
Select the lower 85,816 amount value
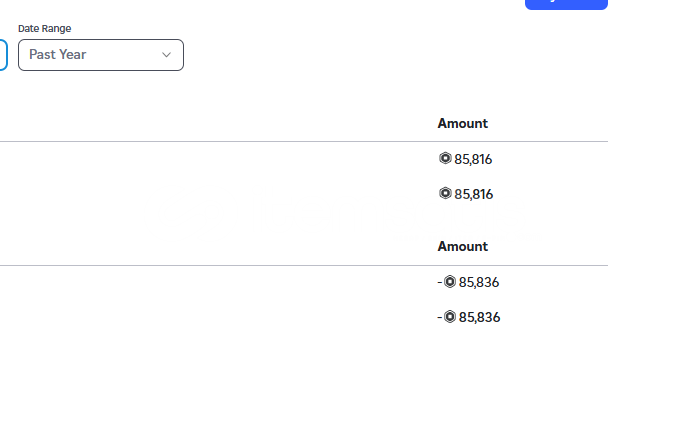[474, 194]
